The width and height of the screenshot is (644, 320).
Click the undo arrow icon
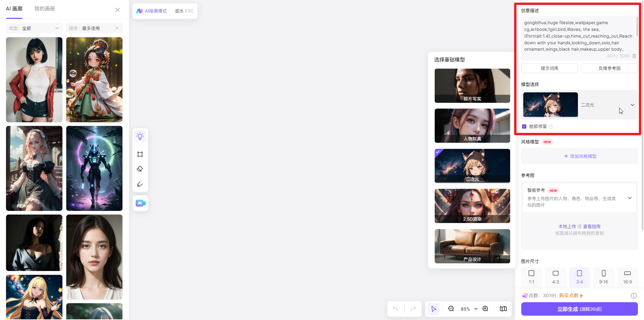(395, 309)
